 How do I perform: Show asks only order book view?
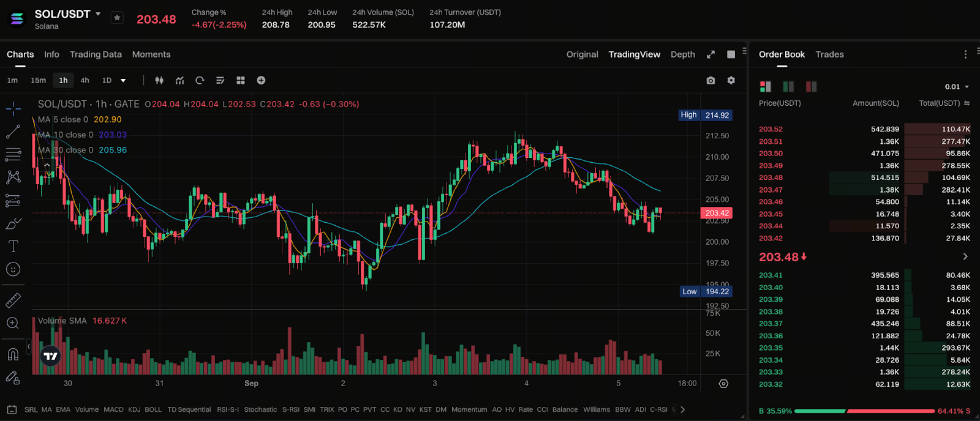tap(812, 87)
